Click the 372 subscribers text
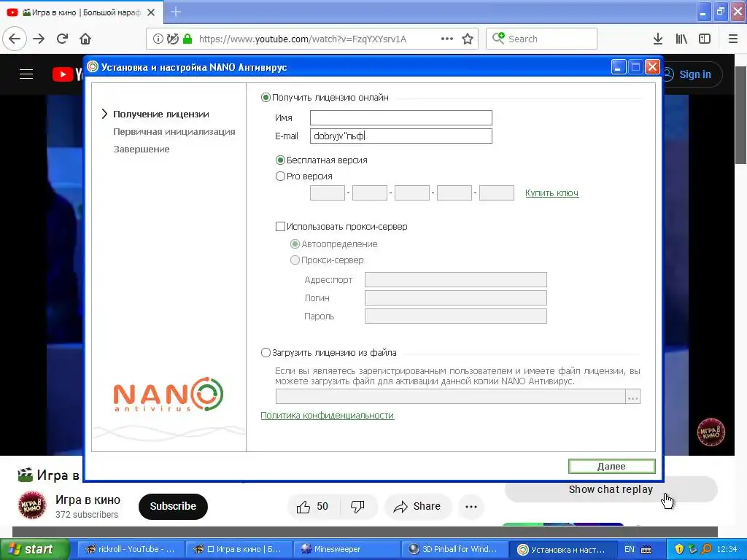This screenshot has height=560, width=747. (x=87, y=515)
